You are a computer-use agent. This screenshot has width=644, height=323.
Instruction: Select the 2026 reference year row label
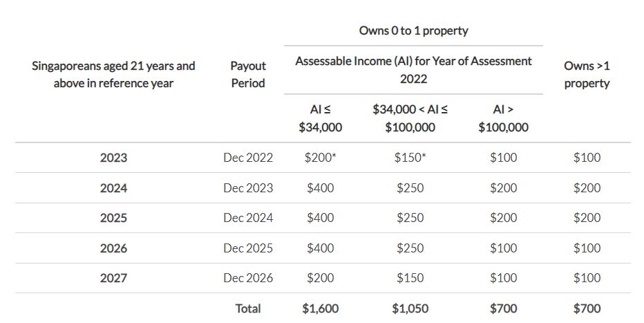coord(113,248)
